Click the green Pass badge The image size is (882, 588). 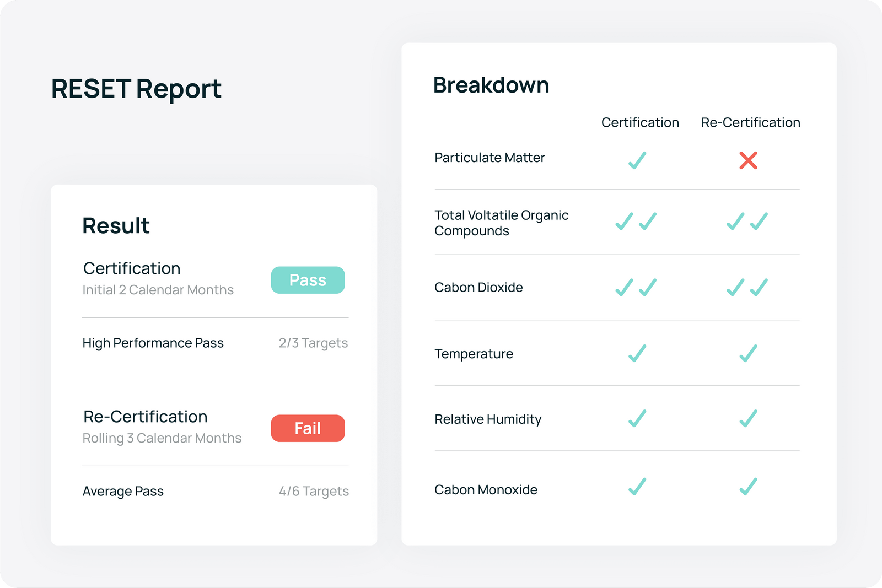pyautogui.click(x=308, y=280)
